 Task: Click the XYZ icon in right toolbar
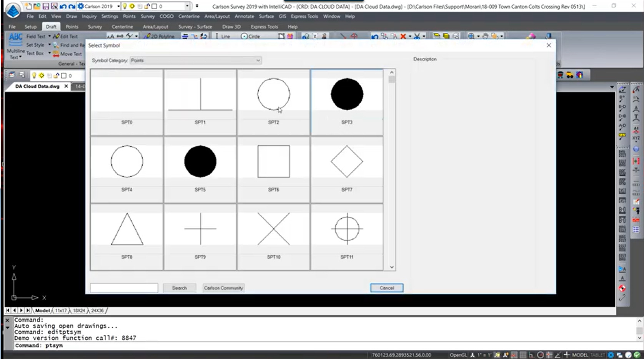636,138
